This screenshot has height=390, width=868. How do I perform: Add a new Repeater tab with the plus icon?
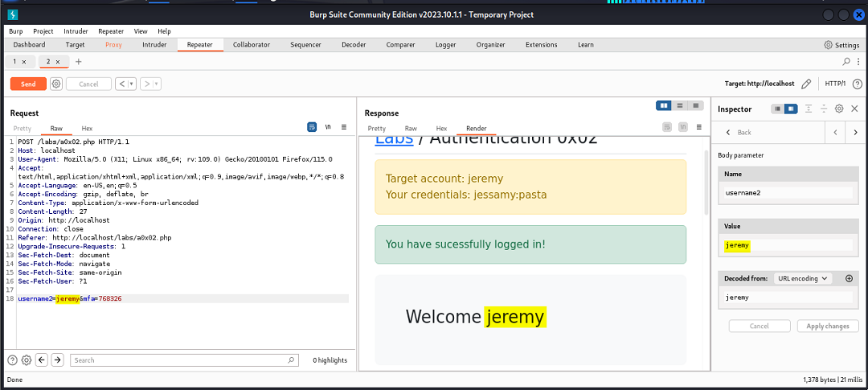(x=78, y=61)
